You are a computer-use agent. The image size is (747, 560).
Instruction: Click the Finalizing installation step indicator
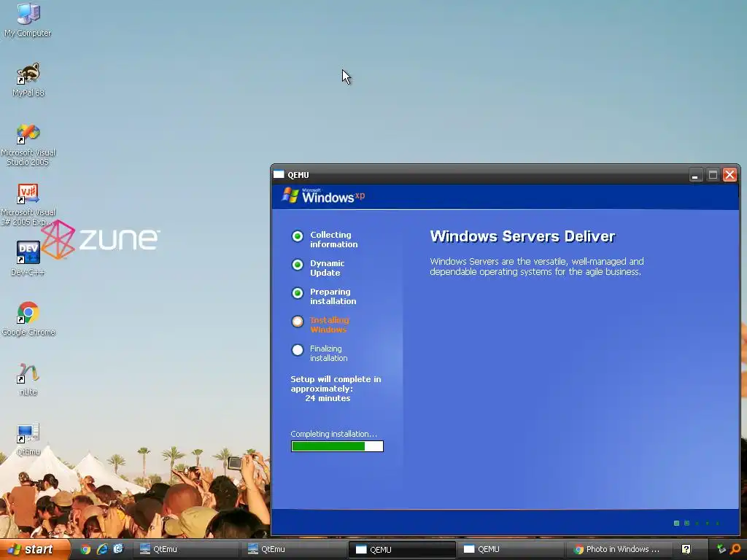(298, 351)
